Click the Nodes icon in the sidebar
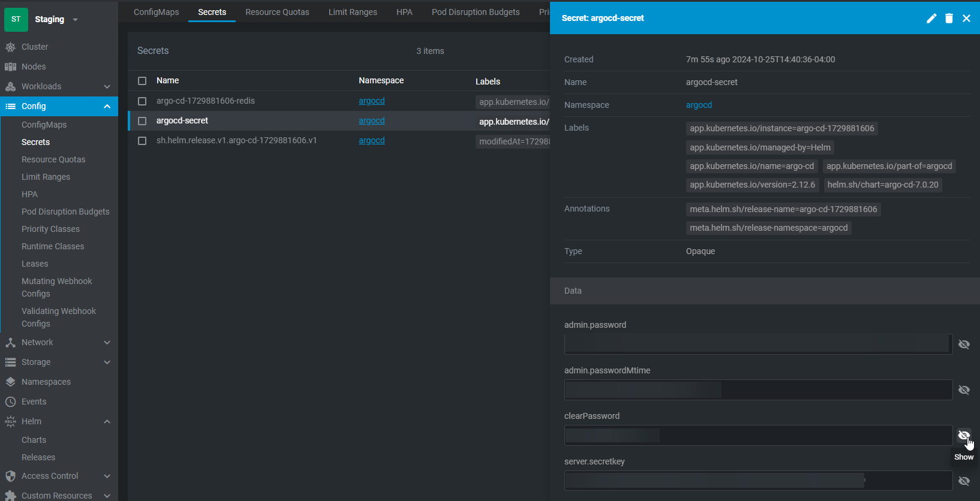Viewport: 980px width, 501px height. pos(10,67)
